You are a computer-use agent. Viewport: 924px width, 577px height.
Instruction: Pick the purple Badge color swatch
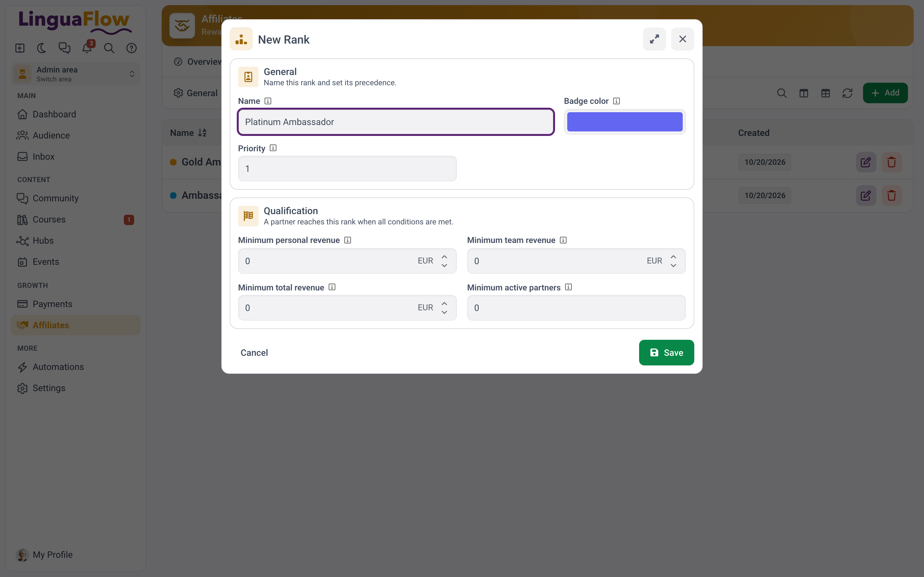coord(625,122)
